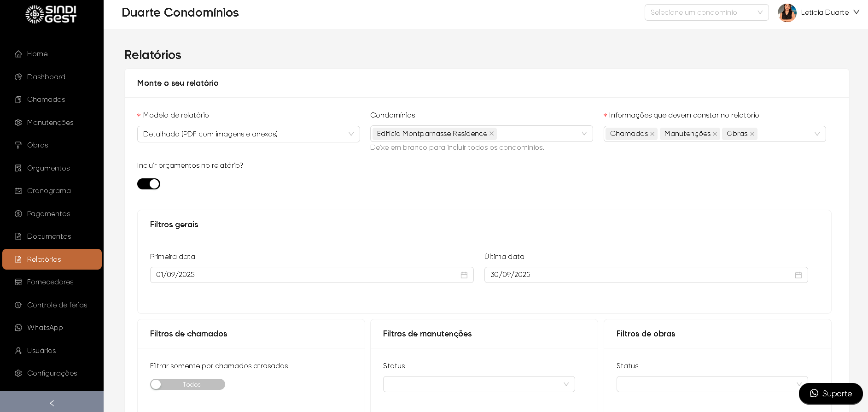868x412 pixels.
Task: Click Letícia Duarte's profile avatar
Action: pos(787,12)
